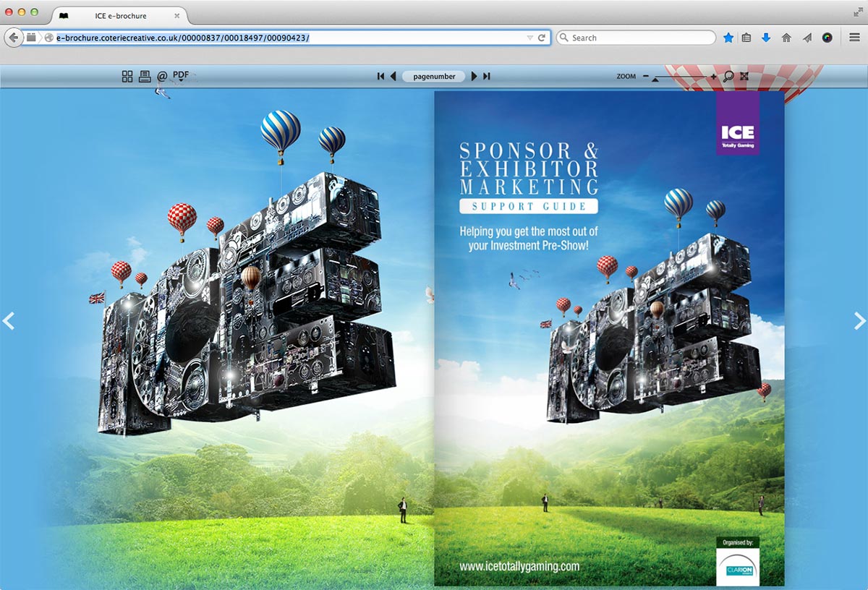Viewport: 868px width, 590px height.
Task: Click the pagenumber input field
Action: tap(434, 76)
